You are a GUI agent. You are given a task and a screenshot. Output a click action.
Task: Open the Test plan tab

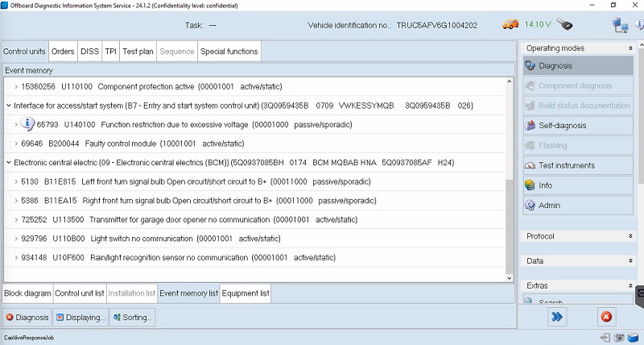(x=138, y=52)
